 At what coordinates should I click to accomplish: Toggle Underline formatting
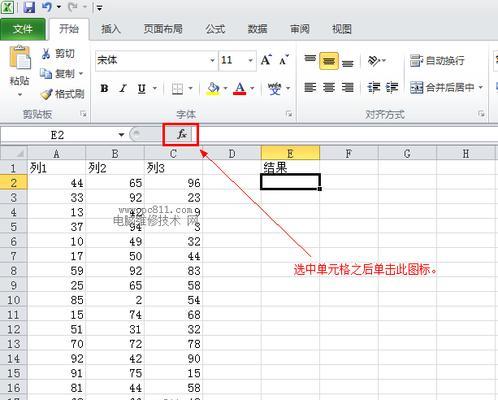(x=142, y=88)
